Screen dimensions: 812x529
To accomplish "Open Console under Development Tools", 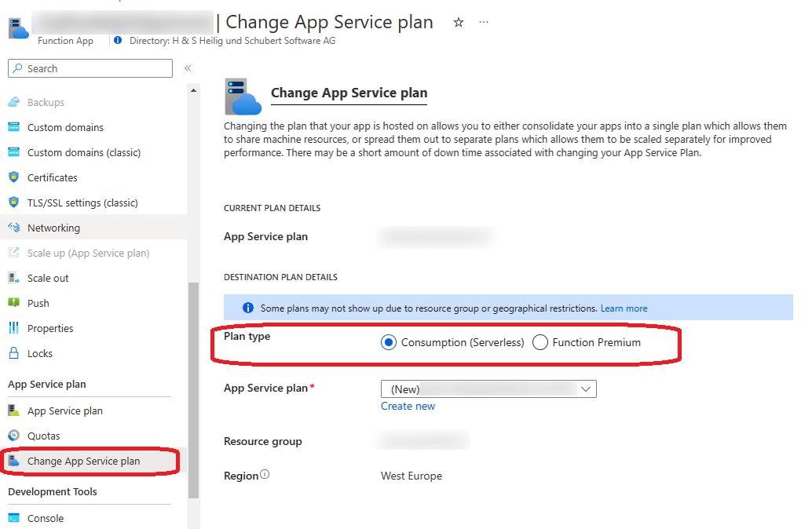I will (x=46, y=518).
